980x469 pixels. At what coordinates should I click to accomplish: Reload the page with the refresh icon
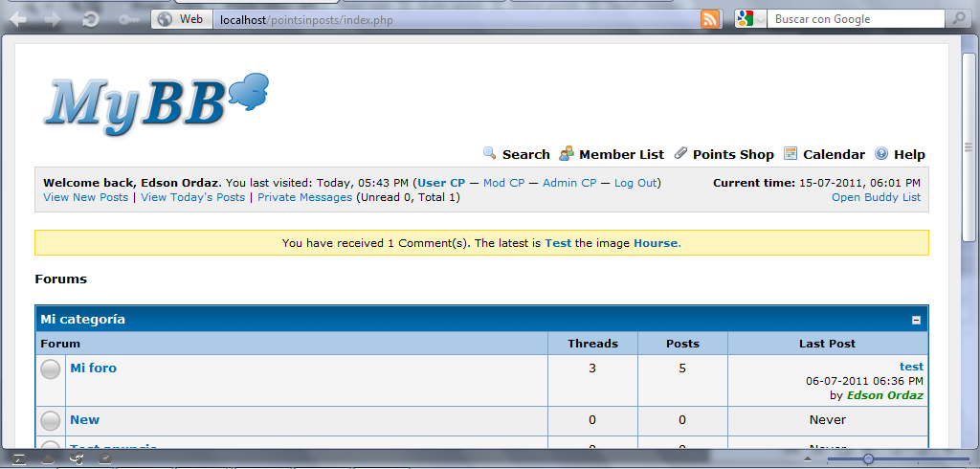(x=91, y=19)
